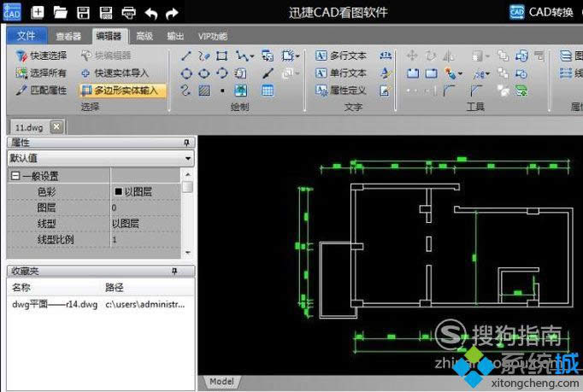
Task: Click the Fillet corner tool icon
Action: (x=449, y=91)
